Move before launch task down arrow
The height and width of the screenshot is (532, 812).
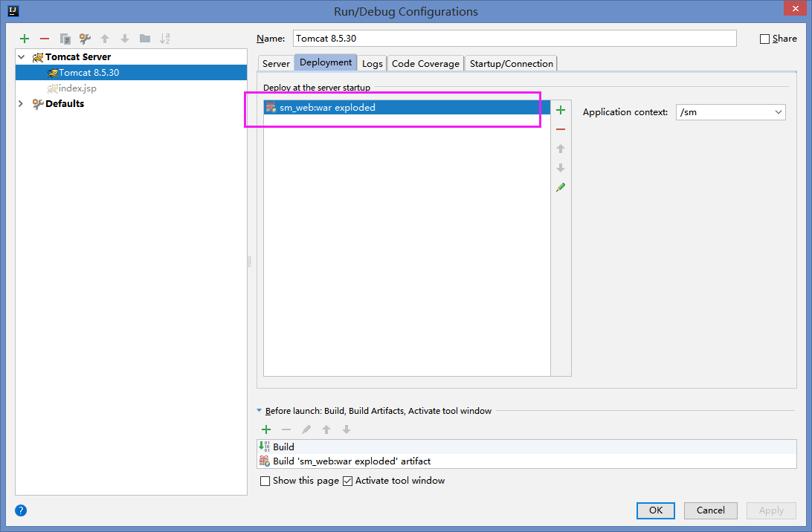347,429
